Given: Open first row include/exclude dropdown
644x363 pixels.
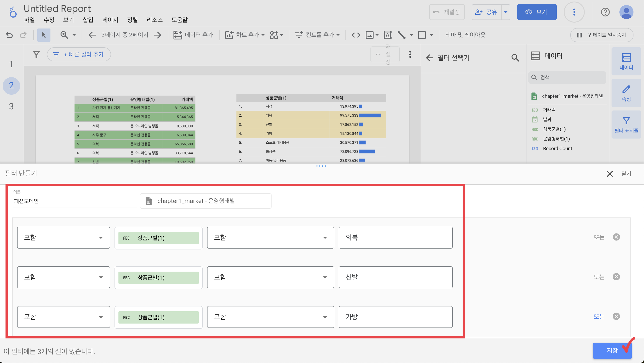Looking at the screenshot, I should [x=63, y=237].
